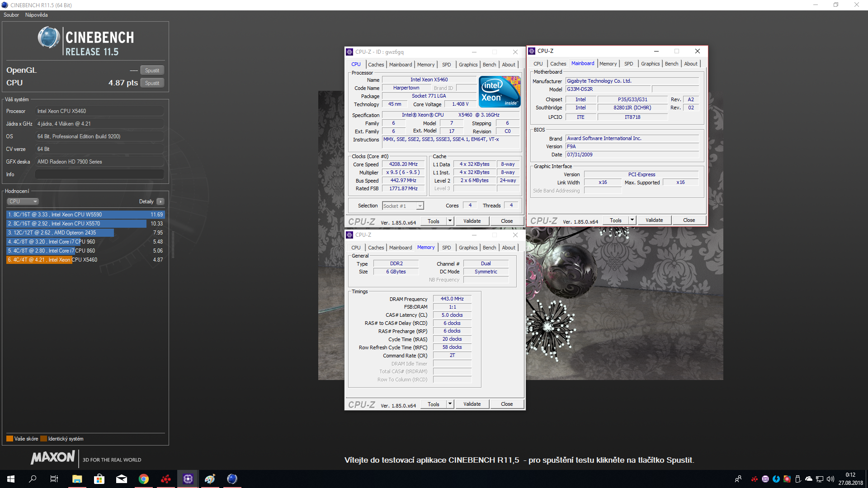Run CPU test with Spustit button
This screenshot has width=868, height=488.
(x=152, y=83)
